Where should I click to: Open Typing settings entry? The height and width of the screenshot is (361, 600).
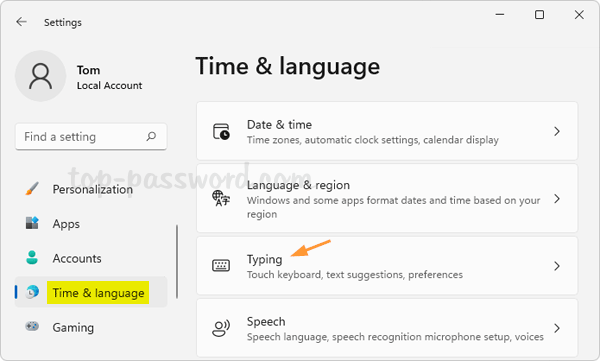(387, 266)
